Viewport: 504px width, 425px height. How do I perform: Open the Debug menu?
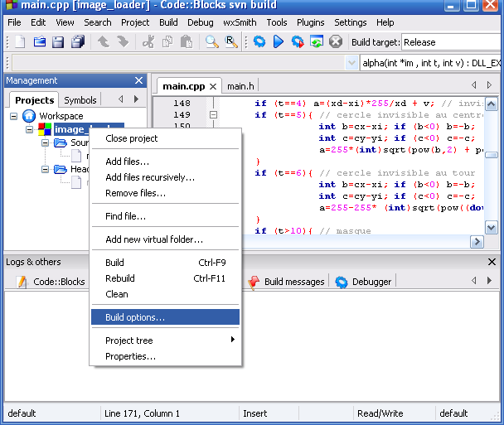tap(201, 22)
